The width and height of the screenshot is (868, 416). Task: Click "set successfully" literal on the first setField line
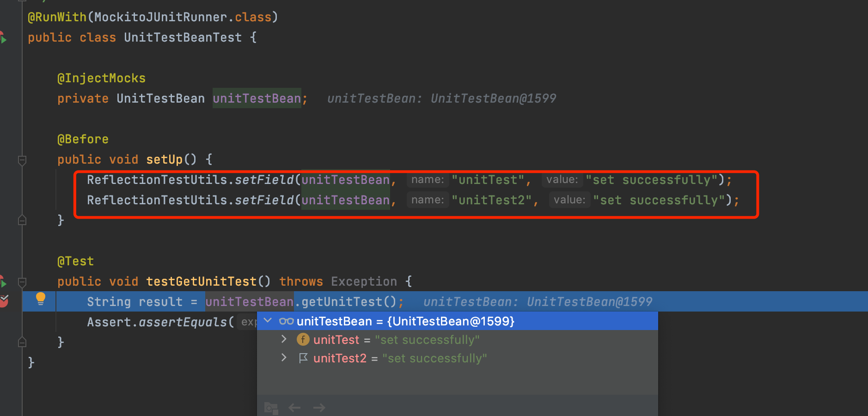652,180
